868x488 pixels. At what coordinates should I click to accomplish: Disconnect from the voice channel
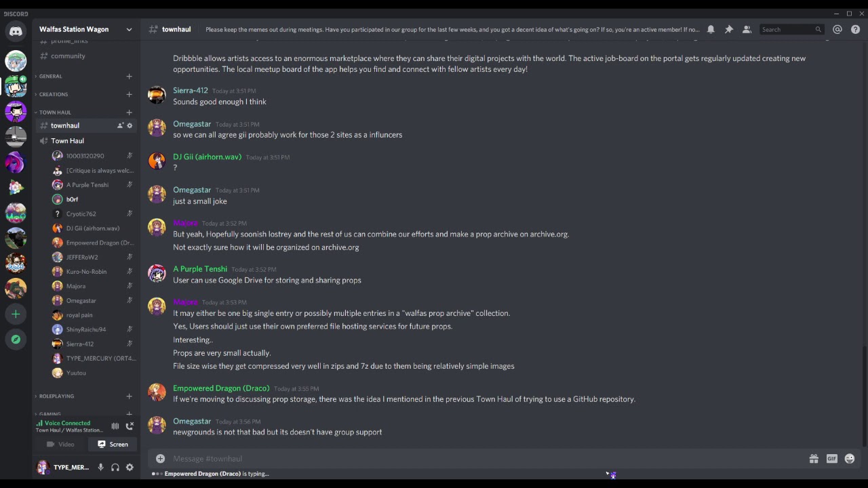tap(130, 426)
